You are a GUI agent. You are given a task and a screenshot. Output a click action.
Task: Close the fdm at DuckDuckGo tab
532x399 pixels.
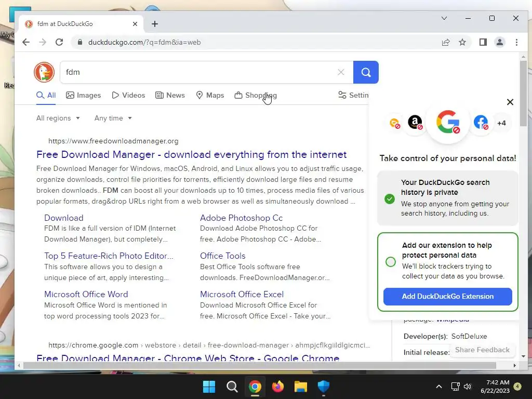tap(135, 24)
